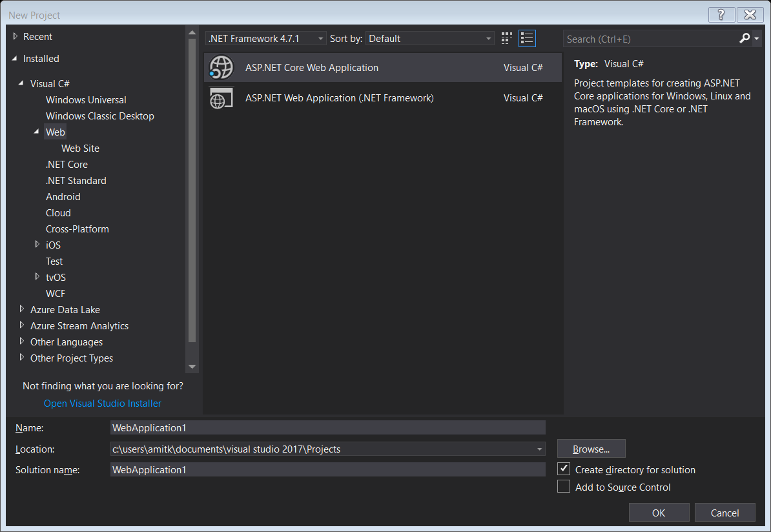Select ASP.NET Web Application (.NET Framework) template
The height and width of the screenshot is (532, 771).
[383, 98]
